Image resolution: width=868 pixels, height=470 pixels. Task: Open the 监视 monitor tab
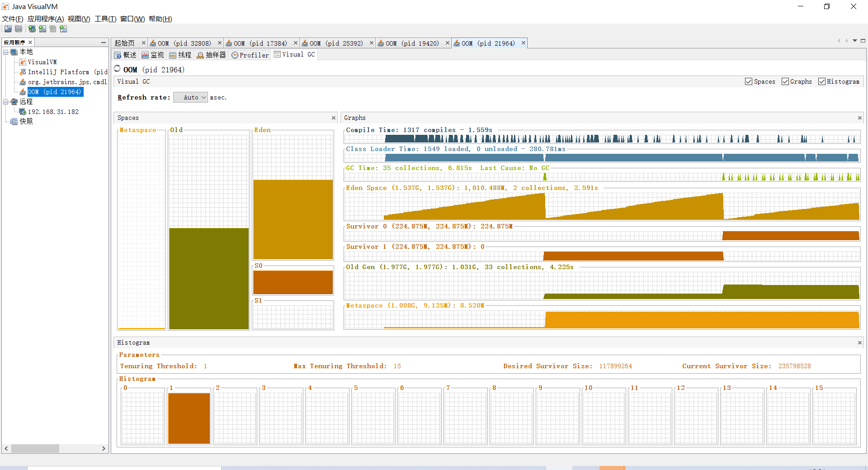(153, 55)
